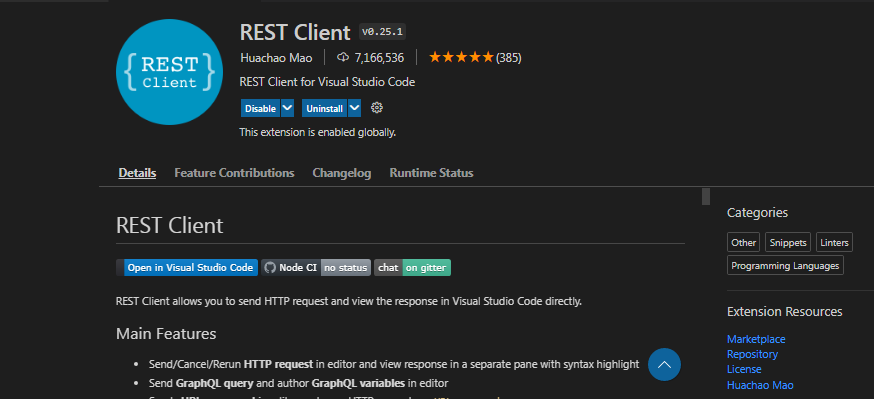Click the Uninstall button
The image size is (874, 399).
click(324, 109)
